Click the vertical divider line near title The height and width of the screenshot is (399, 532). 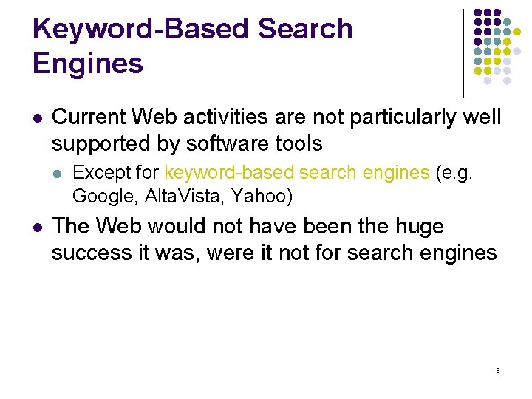pos(463,54)
